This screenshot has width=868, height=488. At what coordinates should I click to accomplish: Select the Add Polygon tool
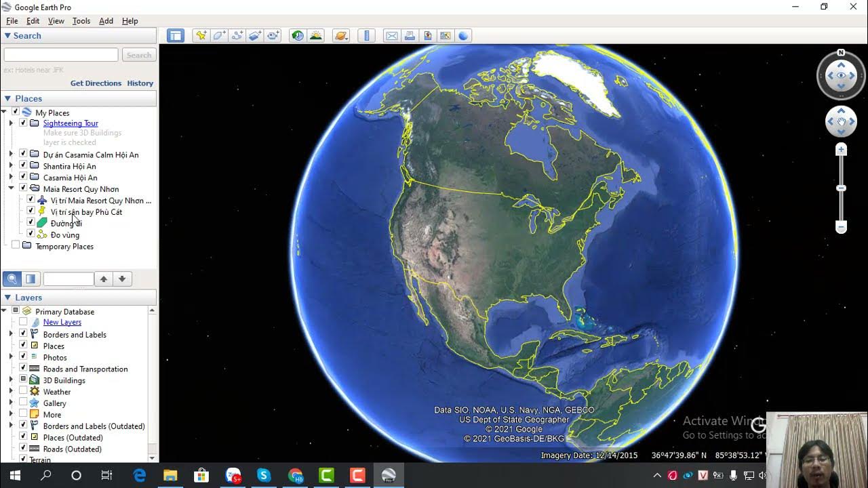[x=219, y=36]
